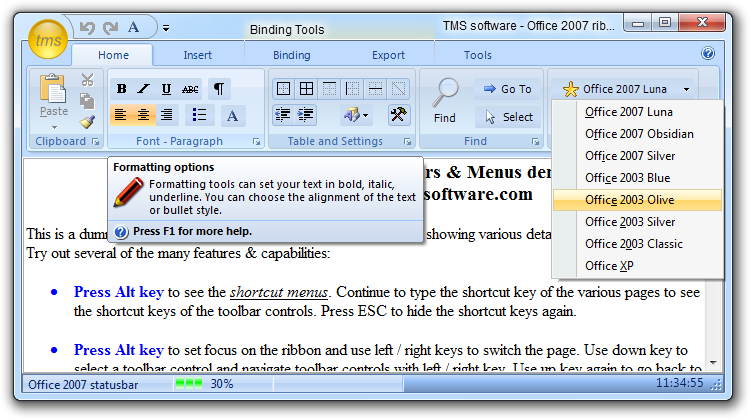This screenshot has height=420, width=751.
Task: Click the Office 2007 statusbar text
Action: point(83,385)
